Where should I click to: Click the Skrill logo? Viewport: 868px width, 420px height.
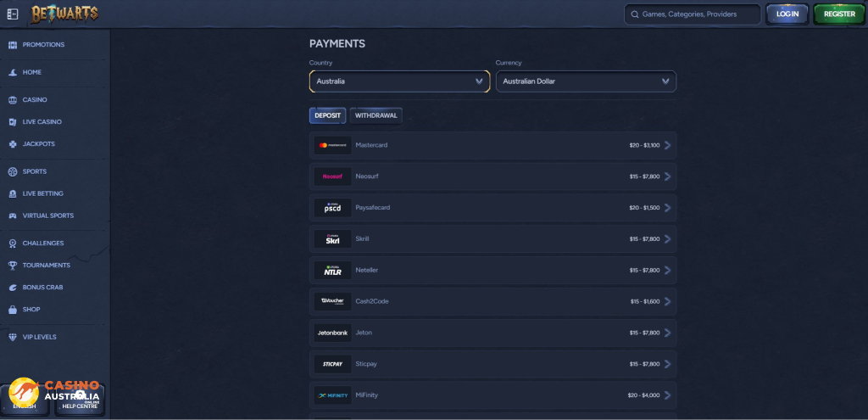[x=332, y=238]
